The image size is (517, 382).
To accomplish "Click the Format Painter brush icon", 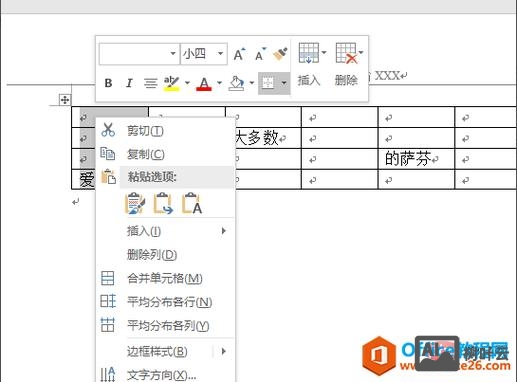I will point(280,54).
